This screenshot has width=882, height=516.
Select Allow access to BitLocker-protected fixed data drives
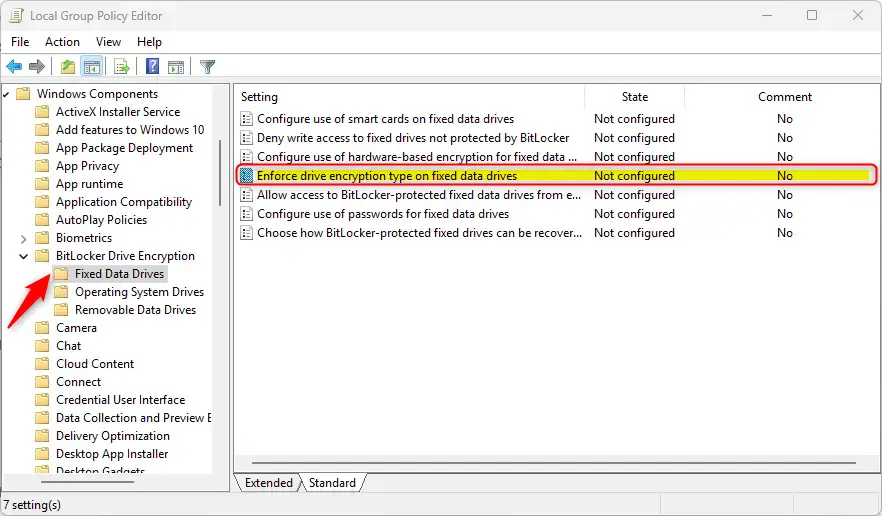418,195
